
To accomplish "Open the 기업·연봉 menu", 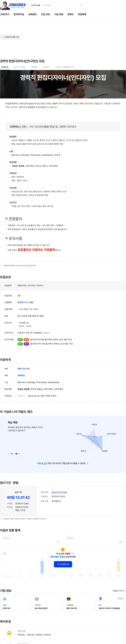I will [x=59, y=15].
